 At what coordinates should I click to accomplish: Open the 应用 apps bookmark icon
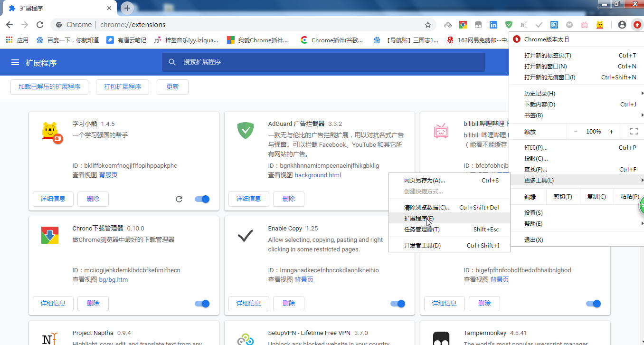click(x=17, y=40)
